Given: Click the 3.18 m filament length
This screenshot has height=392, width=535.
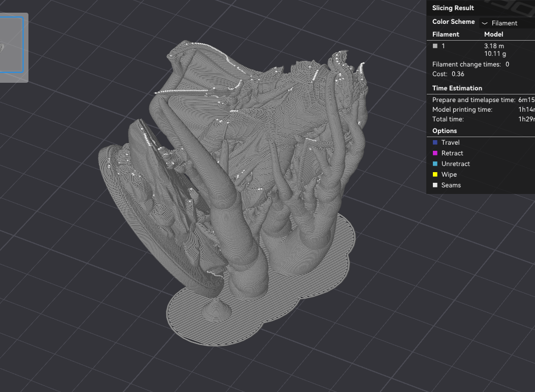Looking at the screenshot, I should [494, 46].
